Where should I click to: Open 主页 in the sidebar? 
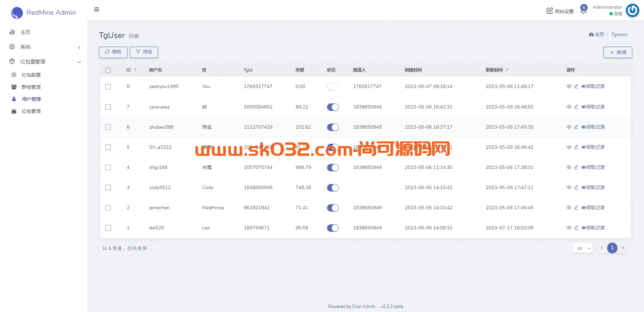(x=25, y=32)
